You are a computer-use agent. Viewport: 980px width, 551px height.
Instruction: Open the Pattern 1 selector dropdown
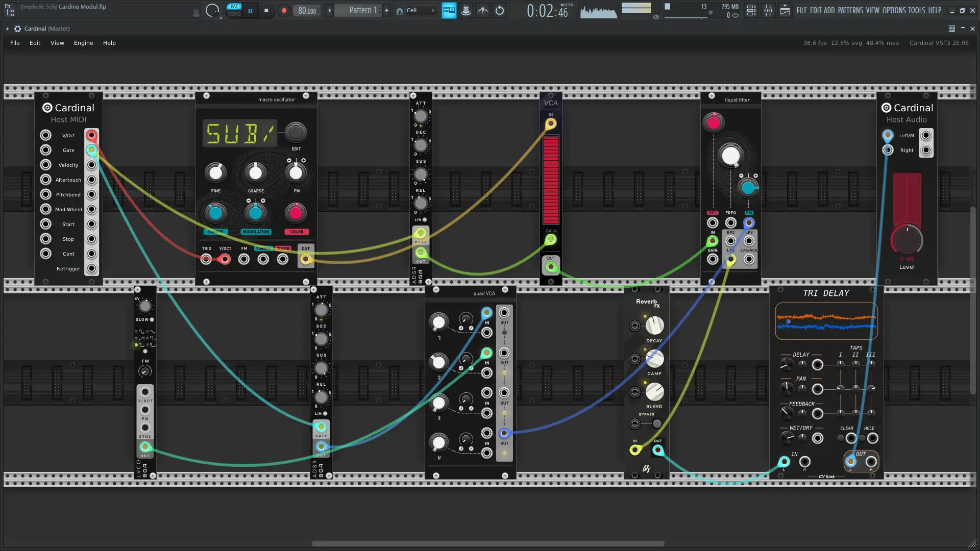click(363, 10)
